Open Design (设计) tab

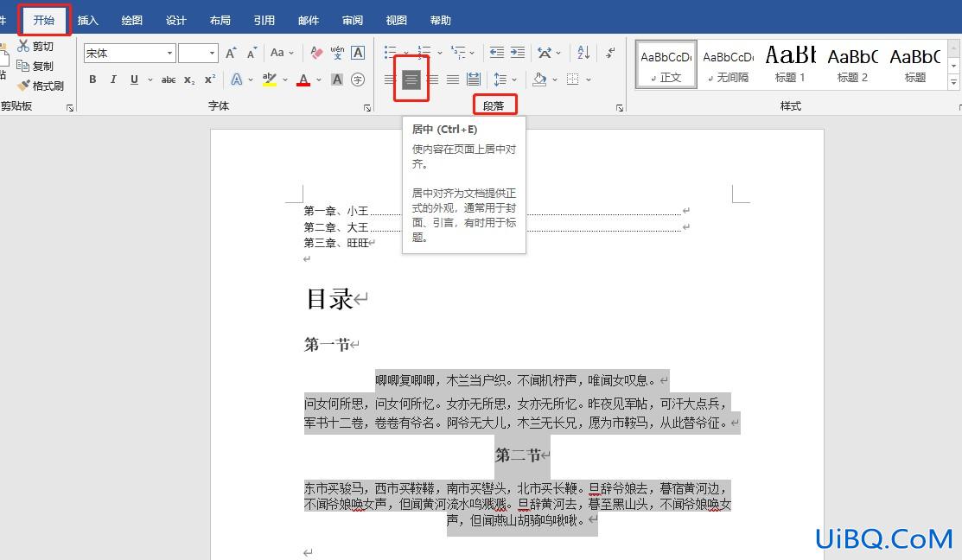[176, 20]
